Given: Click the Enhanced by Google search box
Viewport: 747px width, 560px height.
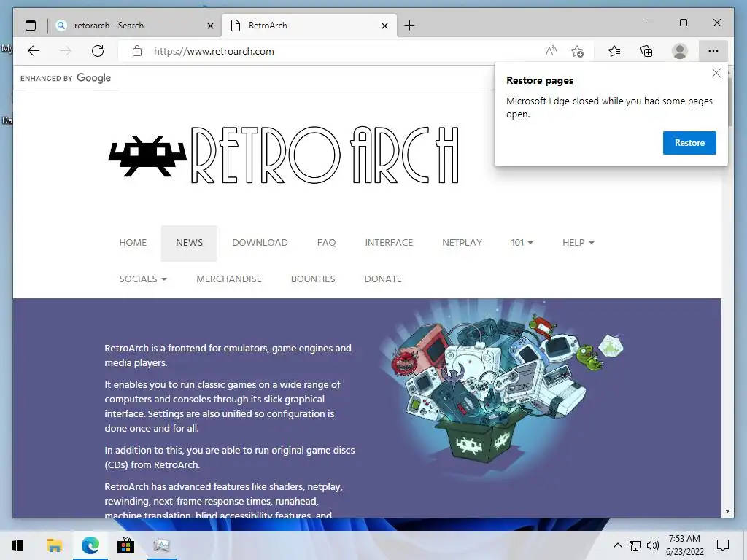Looking at the screenshot, I should (x=252, y=78).
